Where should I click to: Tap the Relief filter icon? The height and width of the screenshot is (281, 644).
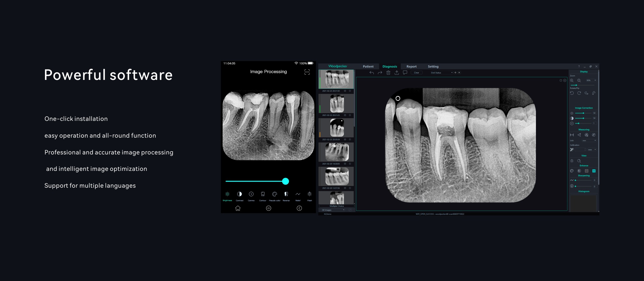(x=298, y=194)
